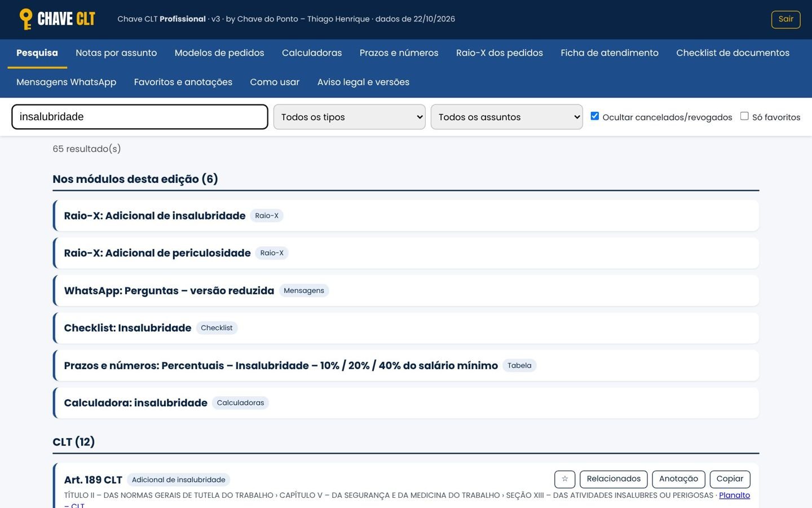
Task: Star Art. 189 CLT as favorite
Action: pos(564,479)
